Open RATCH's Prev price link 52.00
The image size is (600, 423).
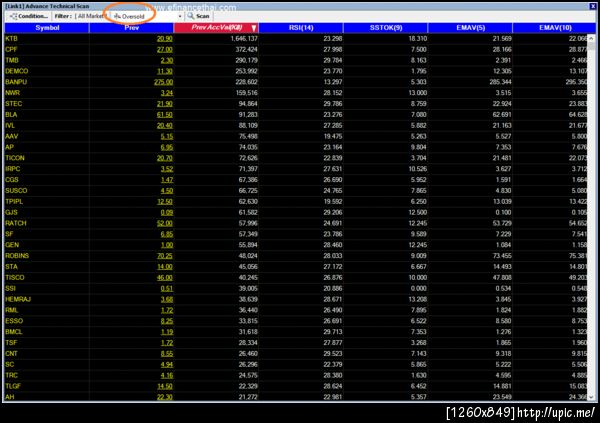(165, 223)
